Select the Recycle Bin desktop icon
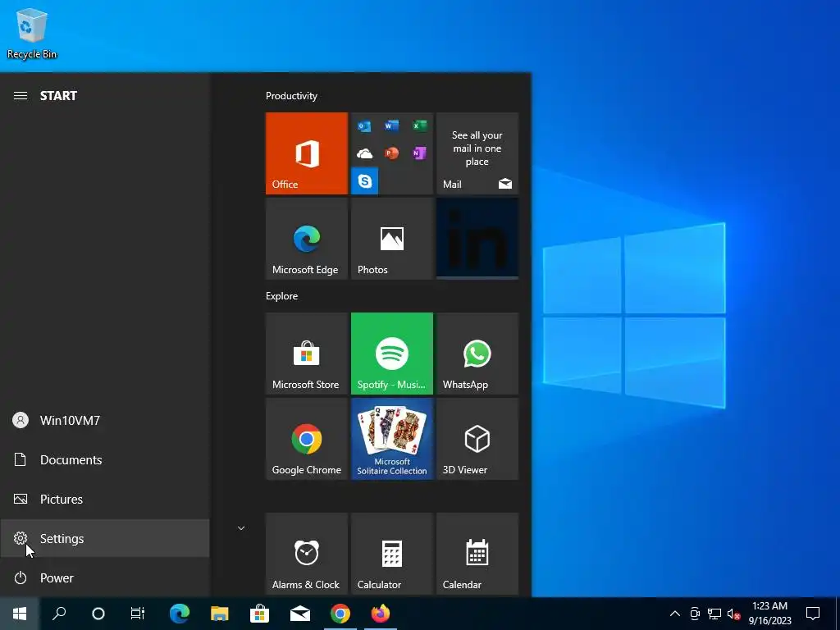Viewport: 840px width, 630px height. click(32, 33)
